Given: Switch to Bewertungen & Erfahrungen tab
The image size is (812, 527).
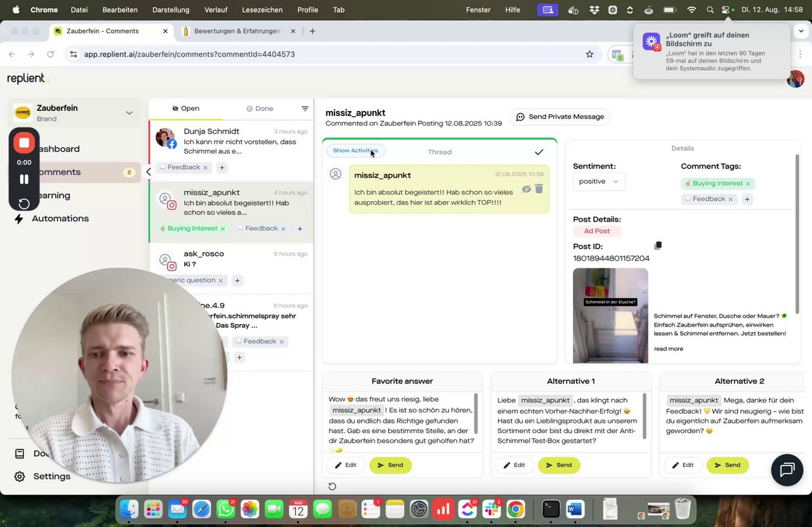Looking at the screenshot, I should pos(239,31).
